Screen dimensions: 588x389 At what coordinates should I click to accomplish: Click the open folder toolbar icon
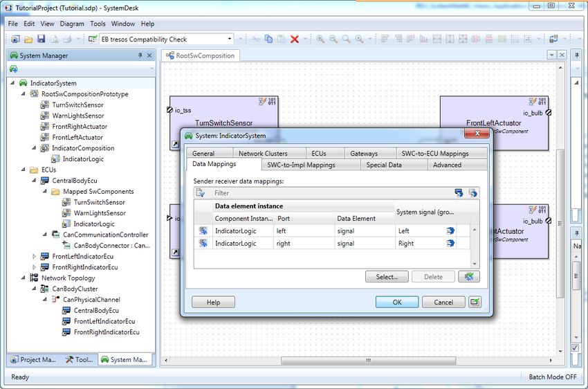tap(28, 39)
